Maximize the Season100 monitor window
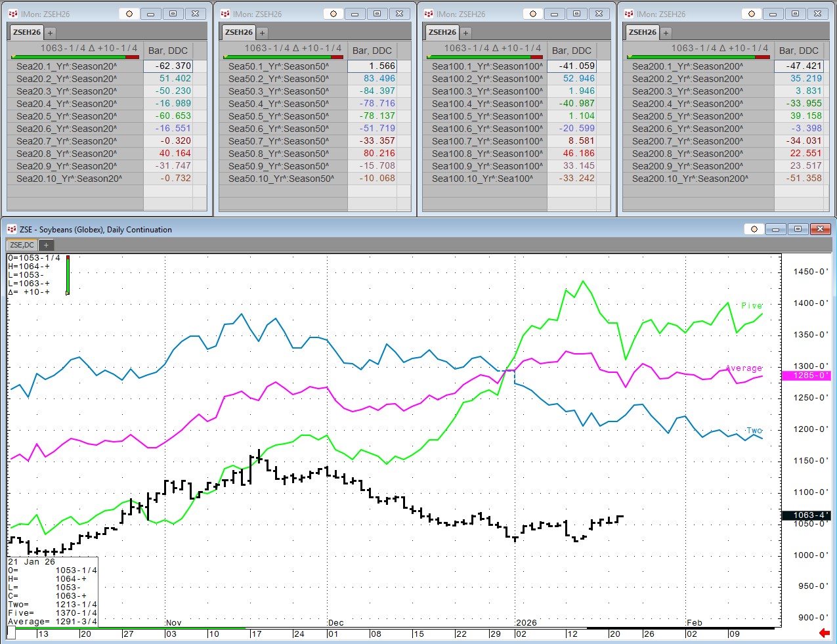This screenshot has width=837, height=644. pyautogui.click(x=576, y=14)
